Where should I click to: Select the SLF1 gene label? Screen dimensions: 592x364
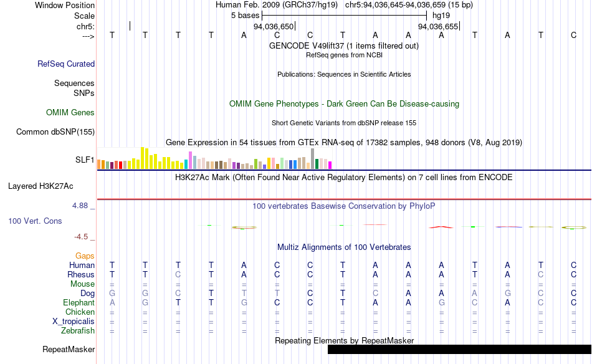[85, 160]
